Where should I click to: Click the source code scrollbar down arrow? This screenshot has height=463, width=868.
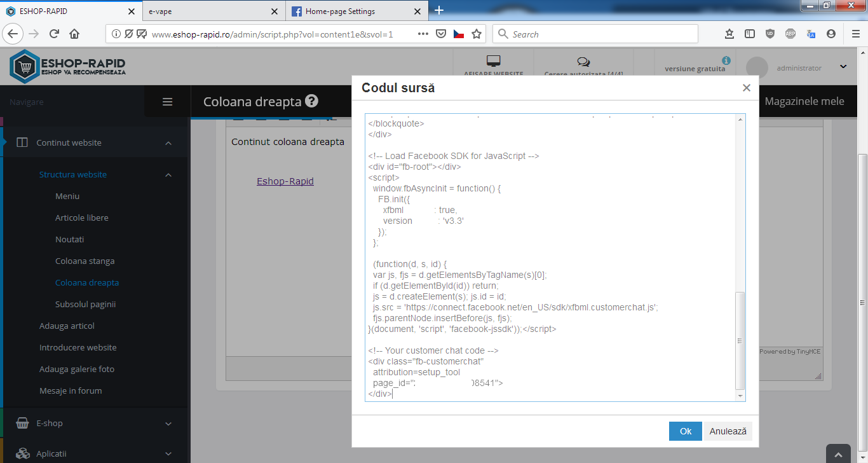pos(740,396)
